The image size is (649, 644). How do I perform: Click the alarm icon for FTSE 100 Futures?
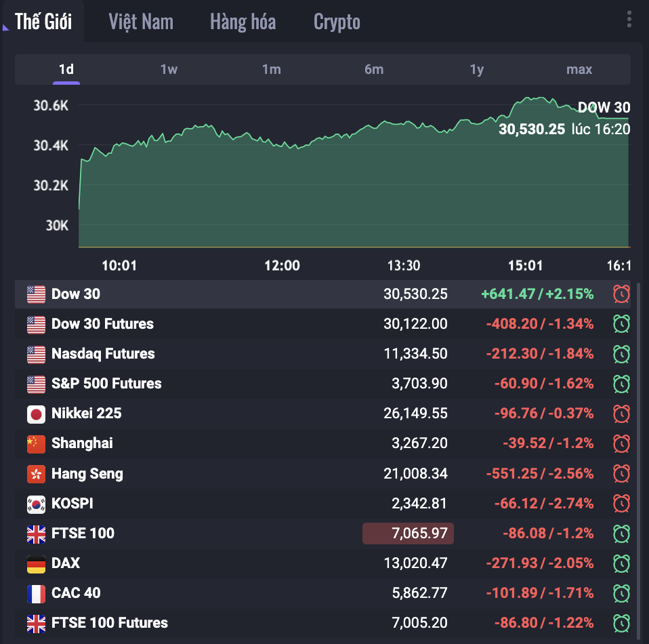point(621,622)
